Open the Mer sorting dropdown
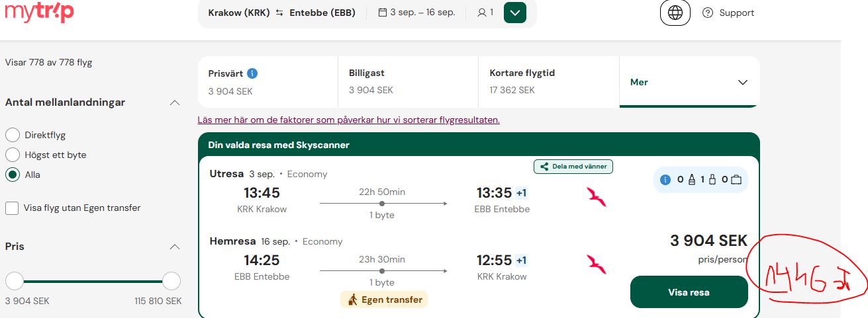The image size is (868, 318). pos(689,82)
